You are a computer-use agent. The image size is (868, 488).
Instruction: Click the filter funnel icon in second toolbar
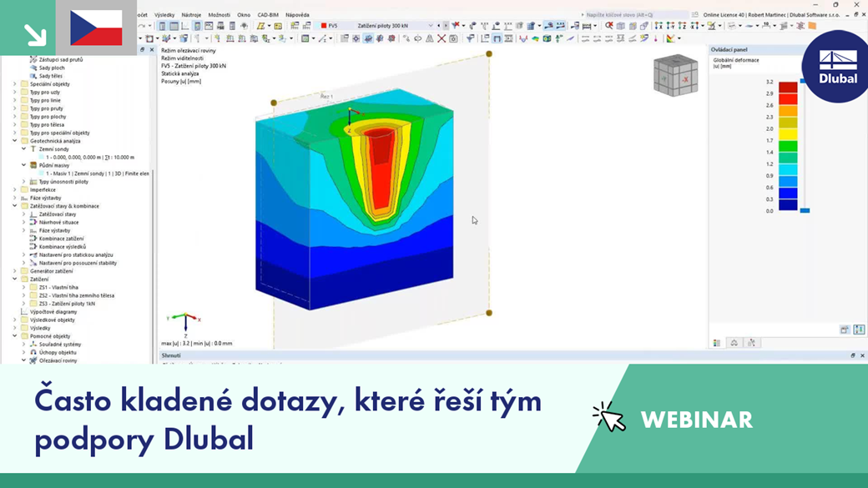[x=470, y=38]
